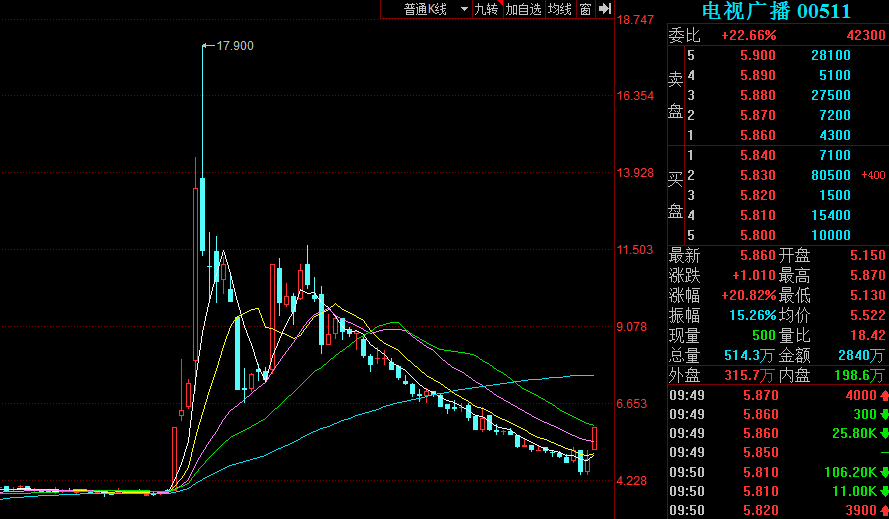Image resolution: width=889 pixels, height=519 pixels.
Task: Click the 委比 +22.66% value
Action: coord(748,36)
